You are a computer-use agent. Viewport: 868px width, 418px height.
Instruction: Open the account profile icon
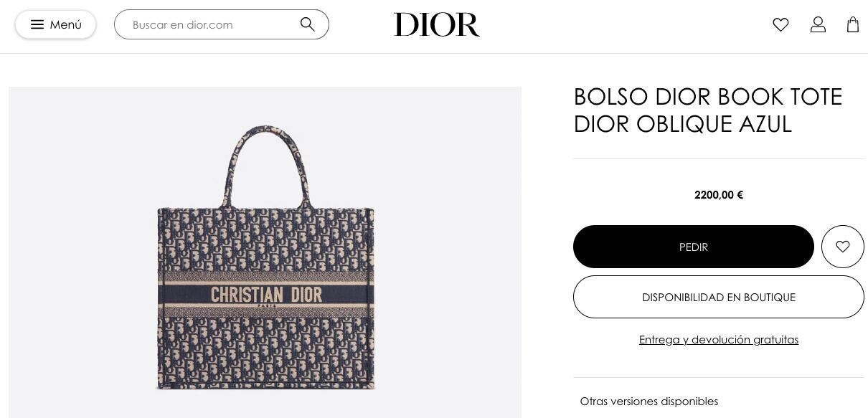[x=818, y=24]
